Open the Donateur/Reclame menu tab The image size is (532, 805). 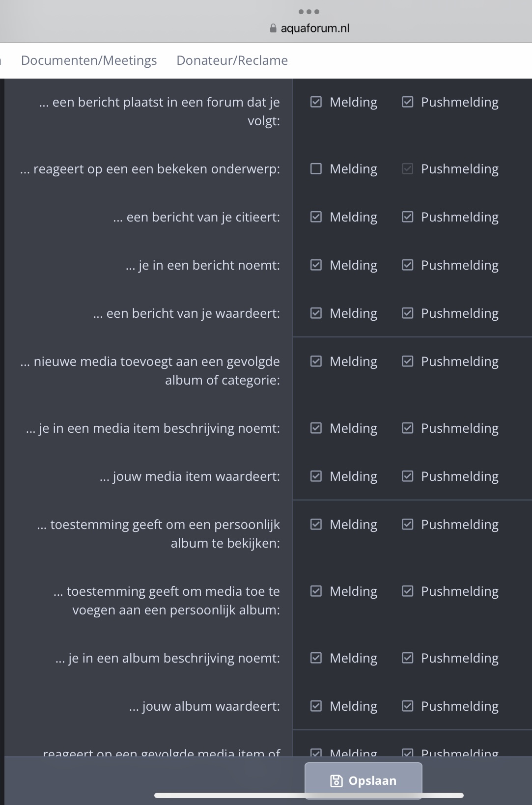pyautogui.click(x=232, y=60)
